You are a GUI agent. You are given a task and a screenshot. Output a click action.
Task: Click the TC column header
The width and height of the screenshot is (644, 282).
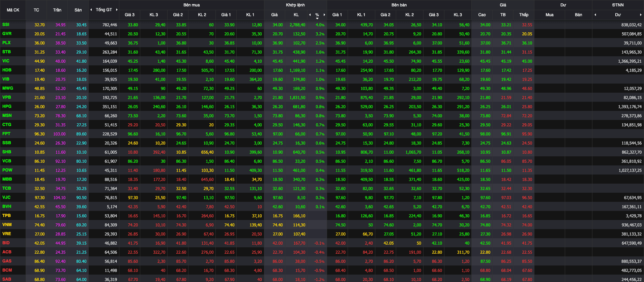pyautogui.click(x=36, y=10)
